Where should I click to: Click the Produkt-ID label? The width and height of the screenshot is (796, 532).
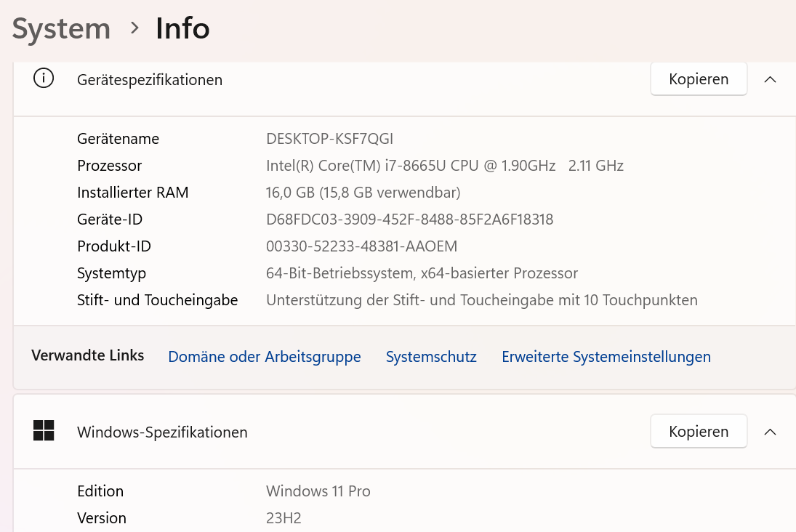coord(114,246)
